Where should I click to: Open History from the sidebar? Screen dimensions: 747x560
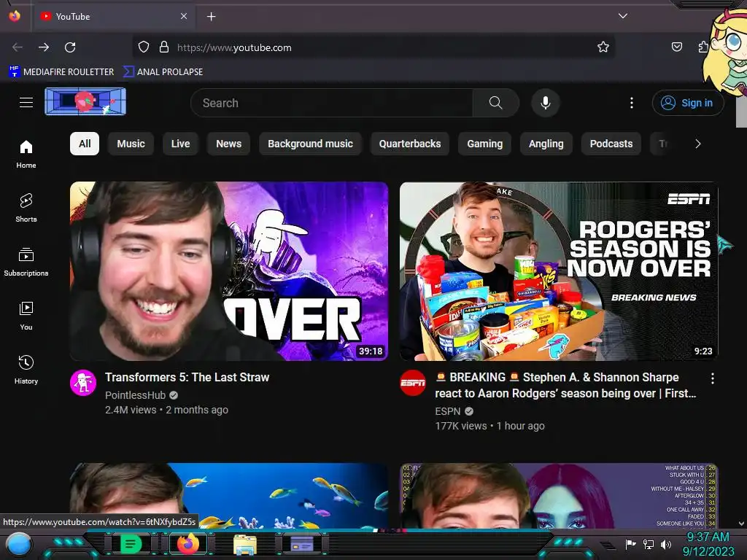coord(26,370)
